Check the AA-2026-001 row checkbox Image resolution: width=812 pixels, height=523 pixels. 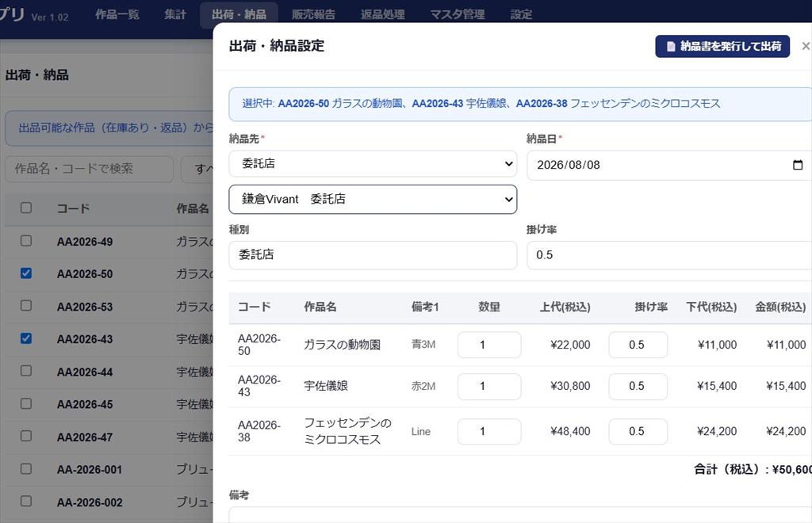(26, 468)
